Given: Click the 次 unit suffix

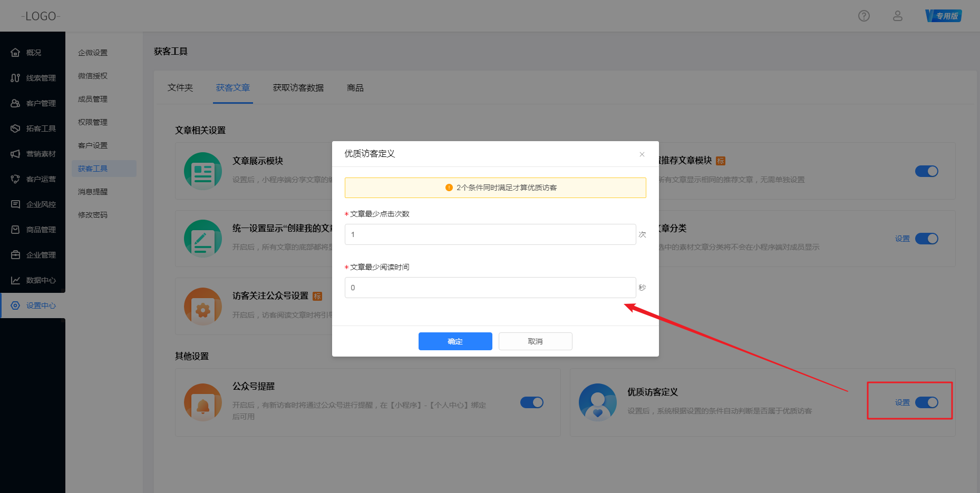Looking at the screenshot, I should tap(642, 234).
